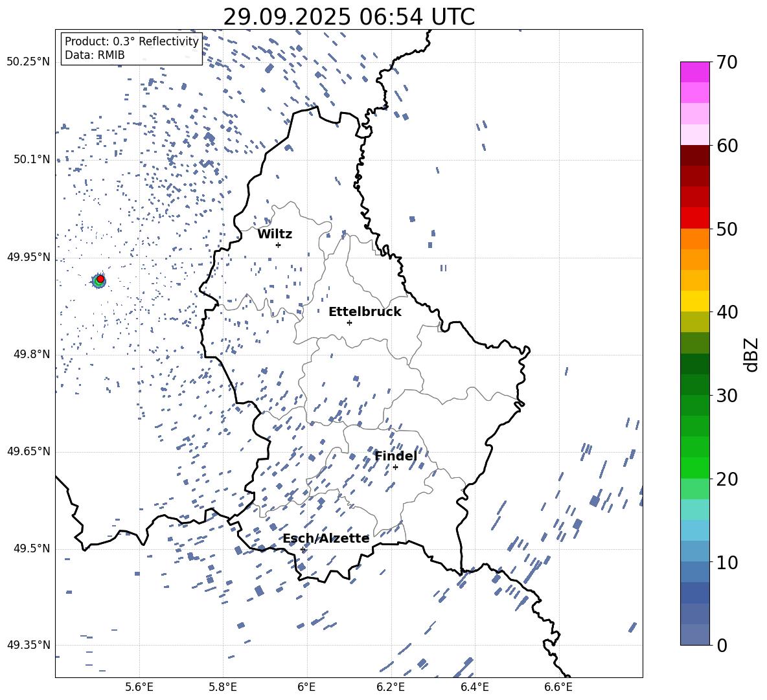Click the 0 label on the colorbar

[722, 645]
